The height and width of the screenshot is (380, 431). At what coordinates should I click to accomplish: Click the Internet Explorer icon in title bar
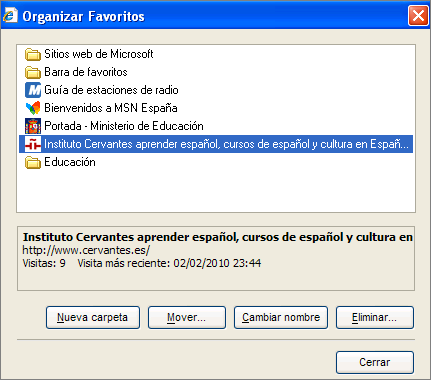tap(10, 15)
